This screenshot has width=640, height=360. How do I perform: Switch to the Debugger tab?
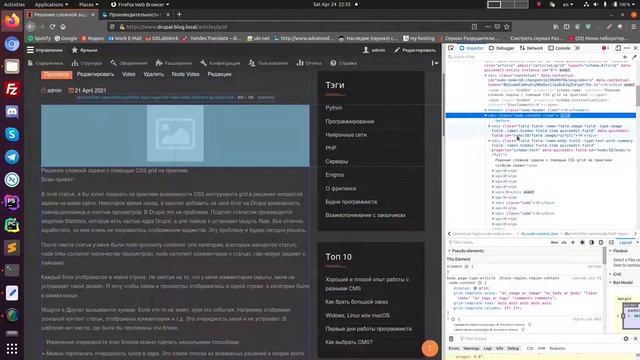[x=502, y=48]
